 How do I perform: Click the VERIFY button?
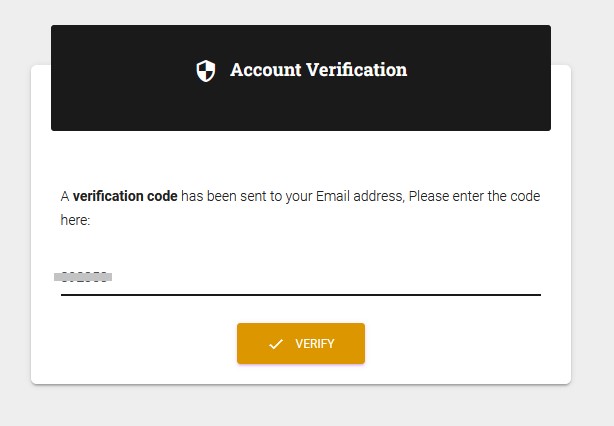pyautogui.click(x=301, y=343)
